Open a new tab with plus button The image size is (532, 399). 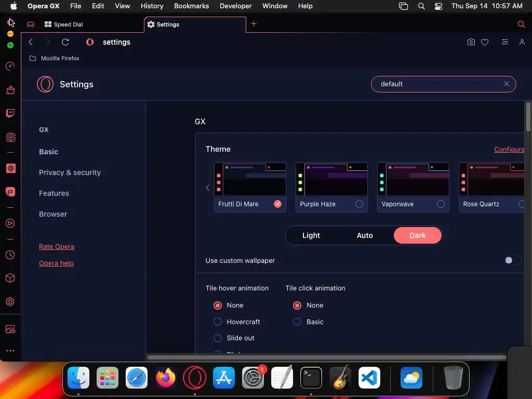(254, 24)
